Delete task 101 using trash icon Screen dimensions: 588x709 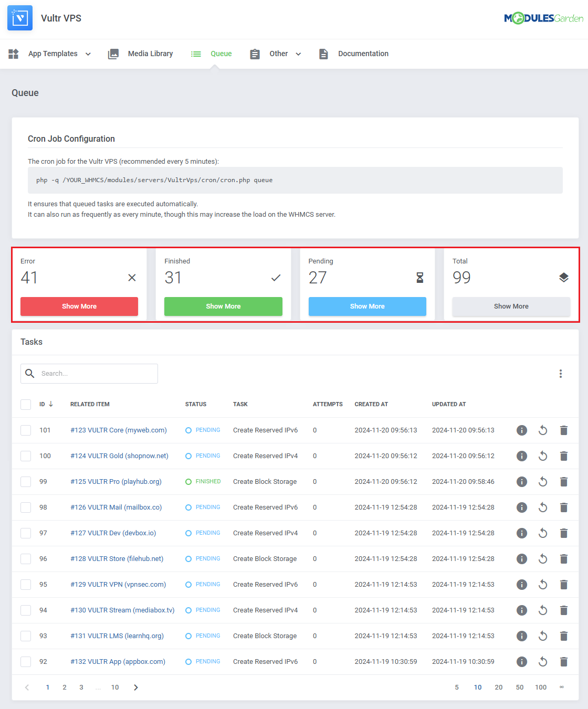click(x=564, y=430)
